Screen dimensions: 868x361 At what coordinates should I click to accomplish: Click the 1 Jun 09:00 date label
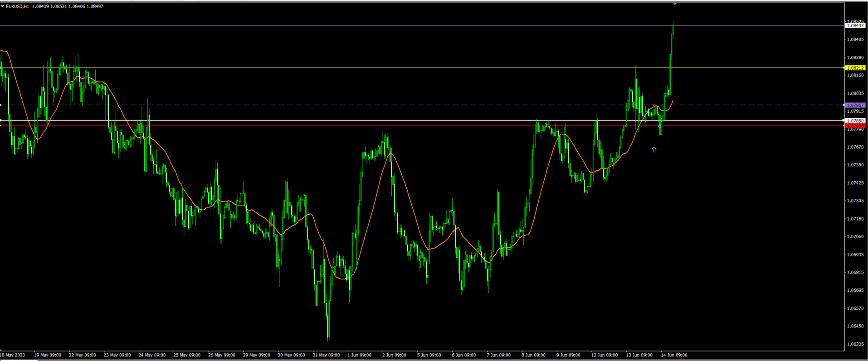(x=359, y=355)
